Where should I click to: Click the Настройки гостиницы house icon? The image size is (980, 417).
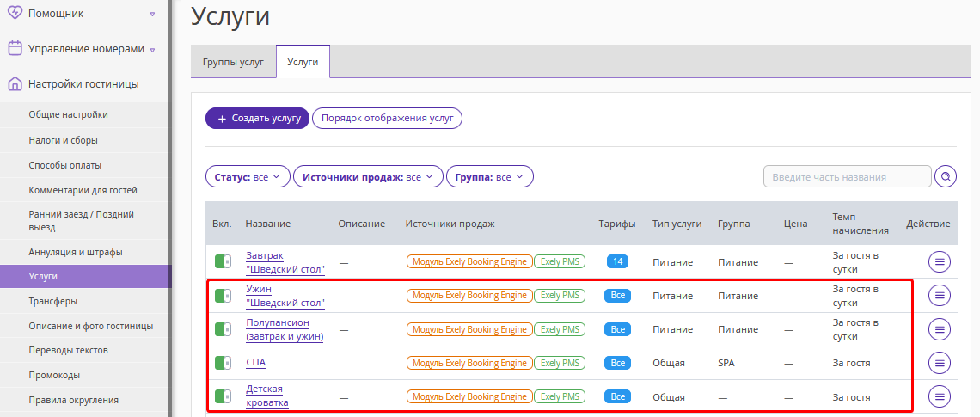15,83
